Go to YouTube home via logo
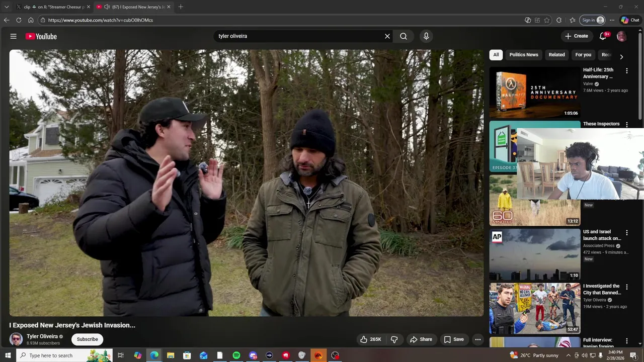Viewport: 644px width, 362px height. (x=41, y=36)
